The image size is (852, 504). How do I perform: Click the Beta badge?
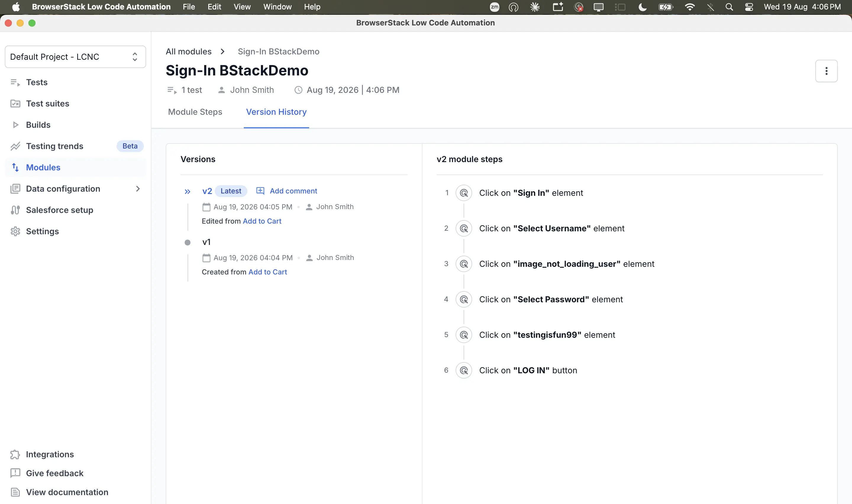tap(130, 146)
